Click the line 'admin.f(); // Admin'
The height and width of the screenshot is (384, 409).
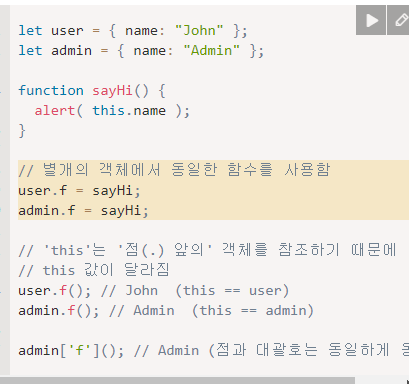166,311
